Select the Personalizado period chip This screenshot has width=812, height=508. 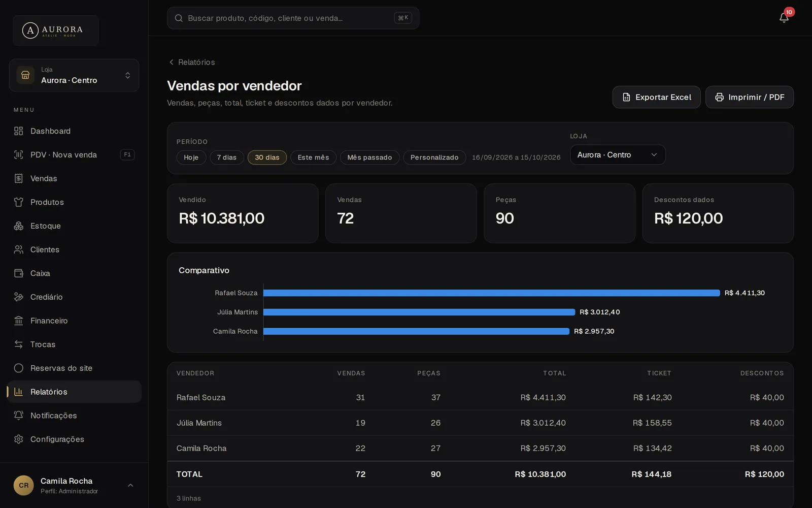434,157
